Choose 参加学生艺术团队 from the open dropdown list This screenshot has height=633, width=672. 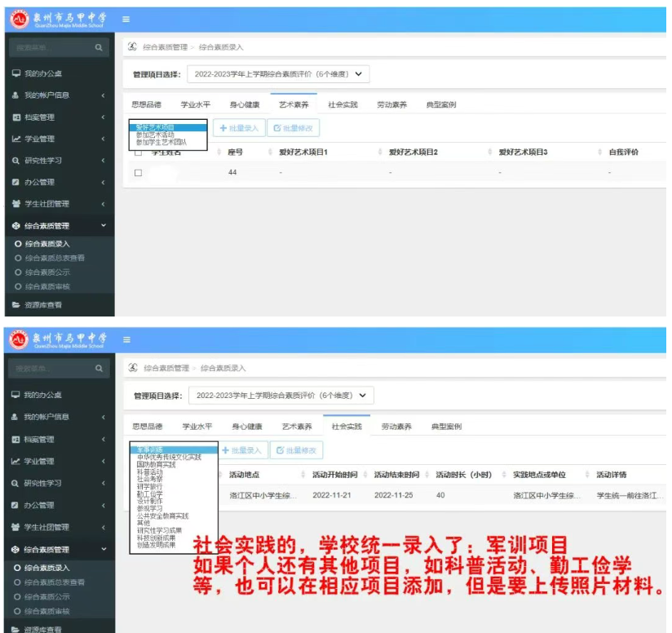point(161,143)
